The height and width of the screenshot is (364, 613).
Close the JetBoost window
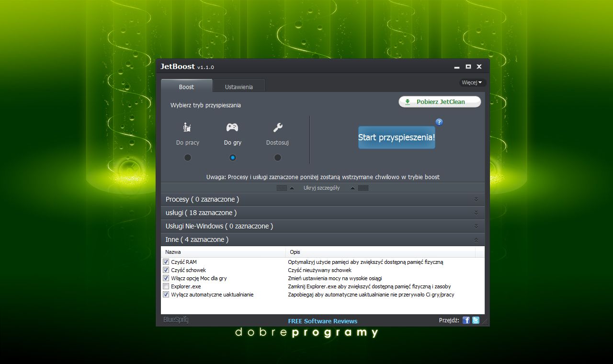click(x=479, y=67)
